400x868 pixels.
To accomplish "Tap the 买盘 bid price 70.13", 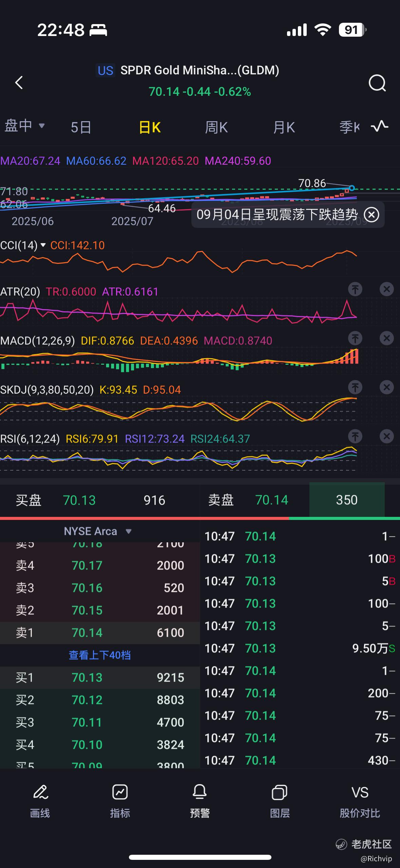I will [79, 500].
